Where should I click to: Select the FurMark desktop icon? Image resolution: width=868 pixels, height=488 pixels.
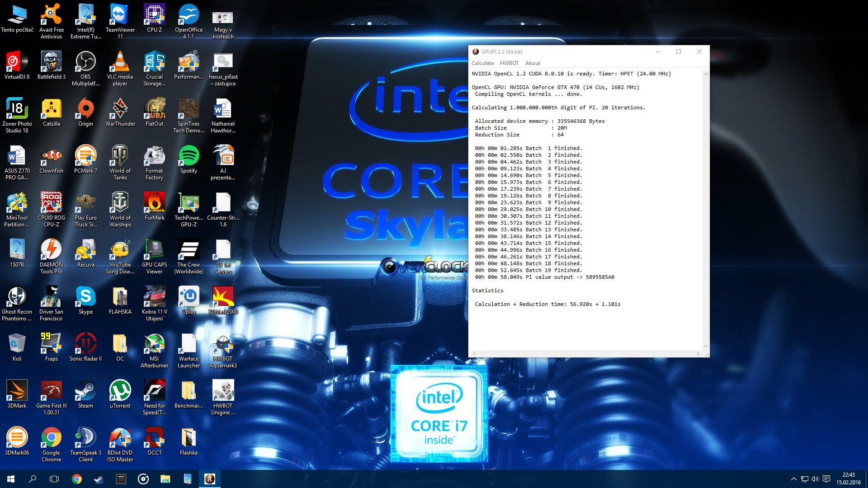pyautogui.click(x=154, y=207)
